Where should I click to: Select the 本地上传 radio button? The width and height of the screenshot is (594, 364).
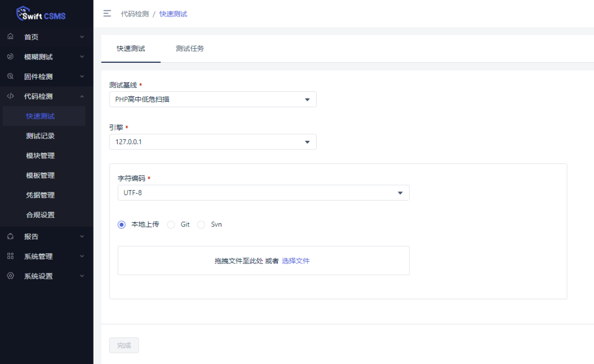coord(122,224)
